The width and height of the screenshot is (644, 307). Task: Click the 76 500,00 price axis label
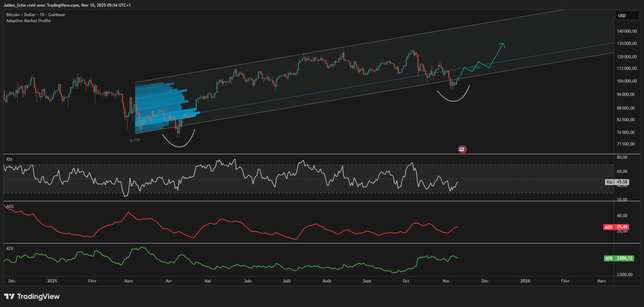click(626, 132)
